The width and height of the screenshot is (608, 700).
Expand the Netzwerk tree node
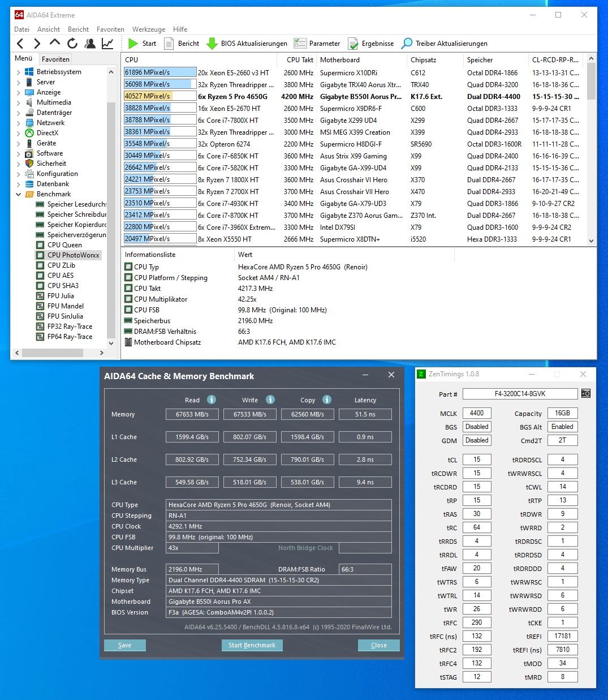(x=19, y=123)
